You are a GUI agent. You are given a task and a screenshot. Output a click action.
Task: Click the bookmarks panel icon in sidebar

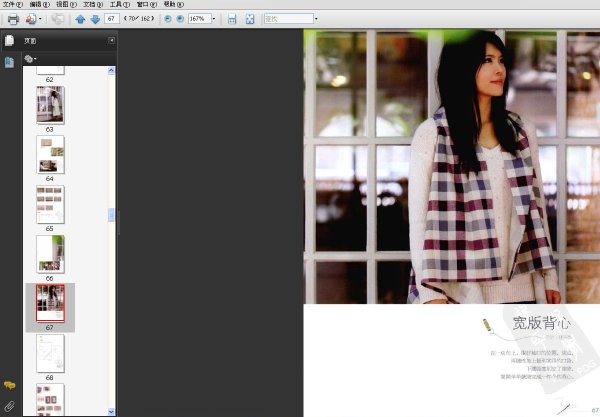[x=10, y=62]
